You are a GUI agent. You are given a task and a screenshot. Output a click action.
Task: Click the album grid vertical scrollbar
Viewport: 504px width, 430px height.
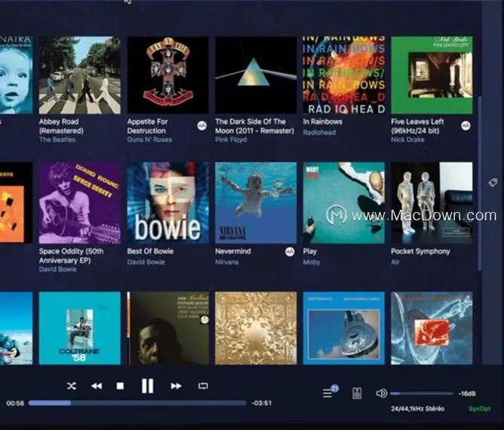(480, 183)
